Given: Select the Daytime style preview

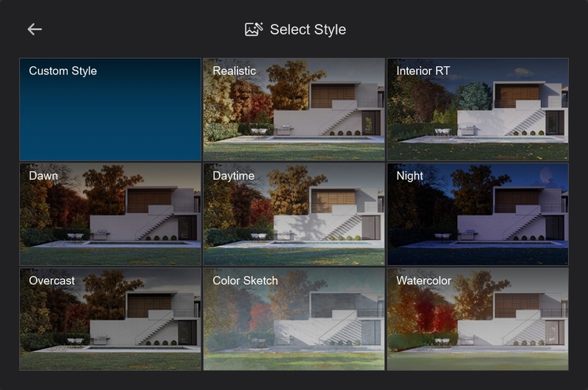Looking at the screenshot, I should click(294, 214).
